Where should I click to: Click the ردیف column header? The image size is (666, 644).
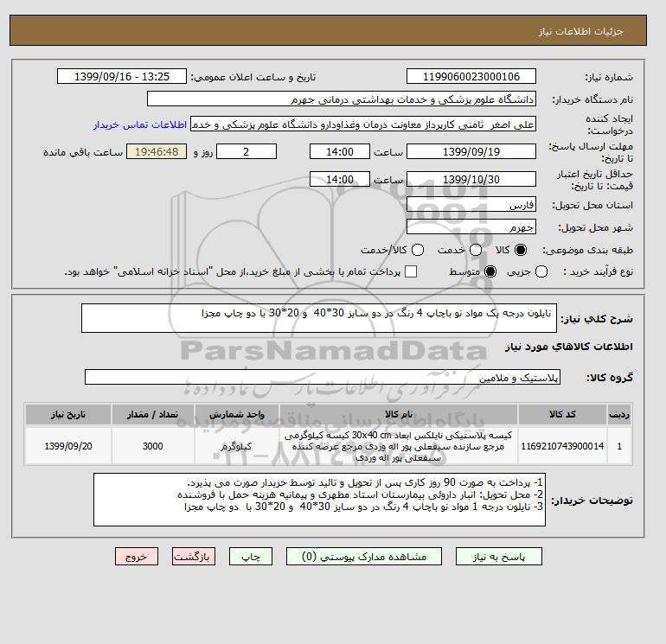pyautogui.click(x=619, y=414)
